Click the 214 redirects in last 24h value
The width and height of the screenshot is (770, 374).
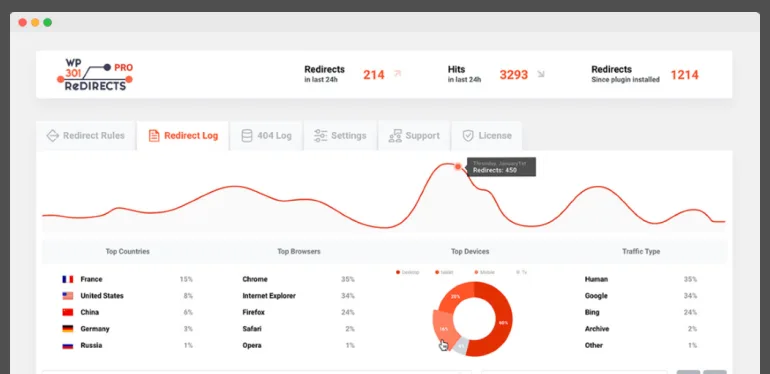tap(374, 75)
